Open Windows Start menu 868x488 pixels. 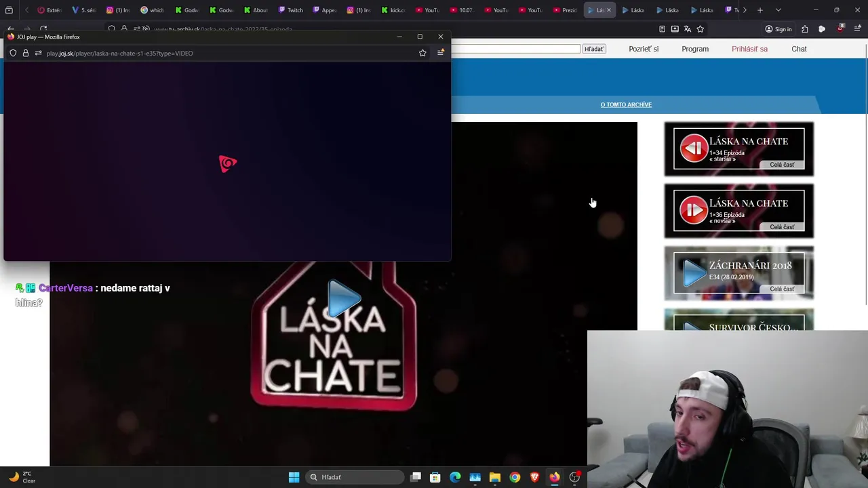tap(294, 477)
